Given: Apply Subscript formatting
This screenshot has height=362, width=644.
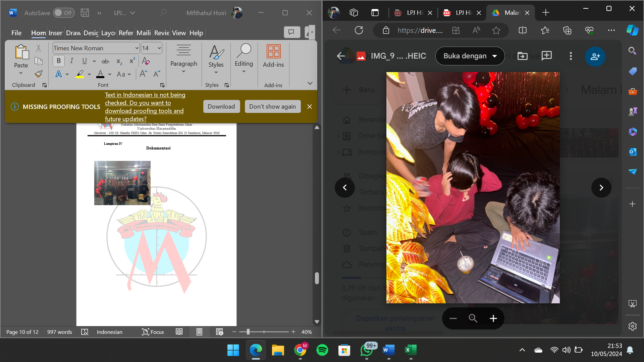Looking at the screenshot, I should 119,61.
